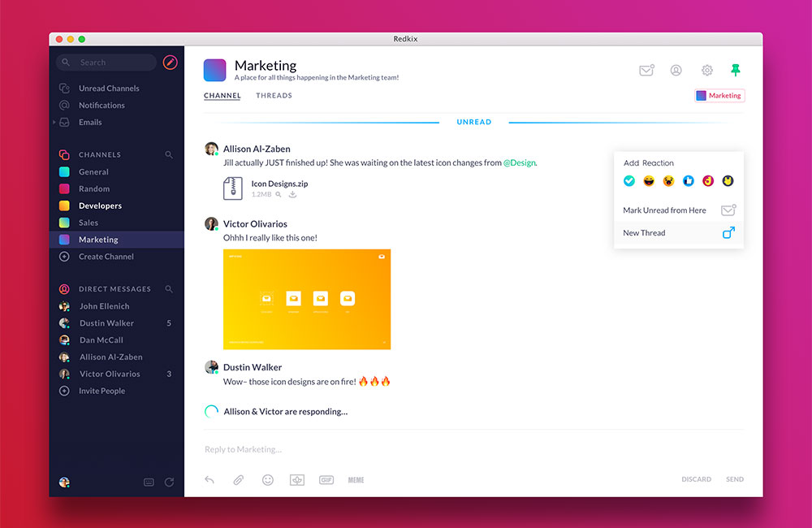Open the Direct Messages search
Screen dimensions: 812x528
click(168, 288)
